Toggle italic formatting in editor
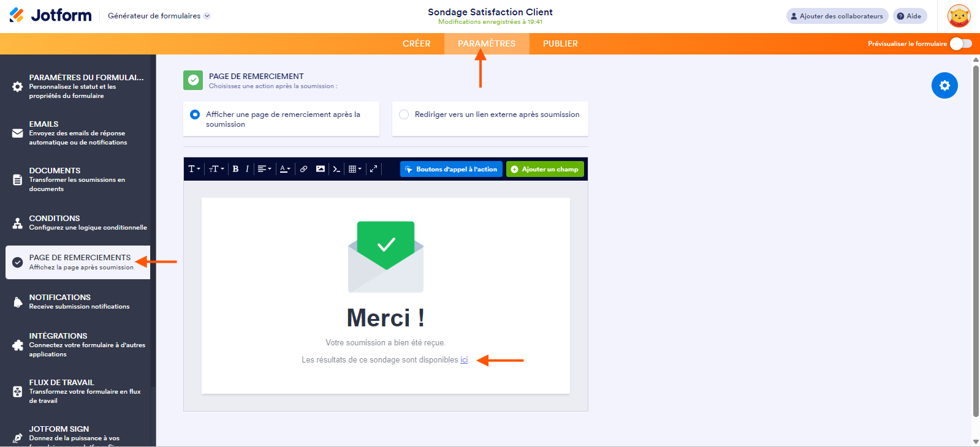Viewport: 980px width, 447px height. pos(247,169)
